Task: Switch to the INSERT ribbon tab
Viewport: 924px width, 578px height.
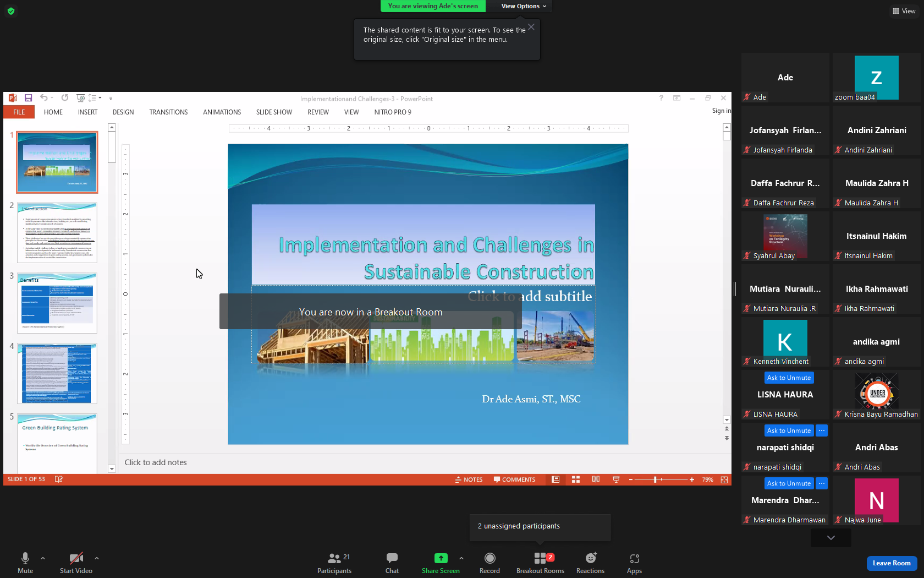Action: (87, 112)
